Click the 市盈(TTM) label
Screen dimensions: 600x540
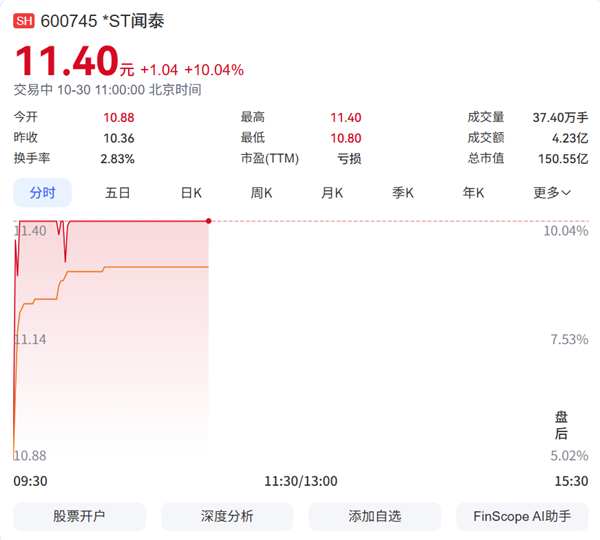(270, 158)
